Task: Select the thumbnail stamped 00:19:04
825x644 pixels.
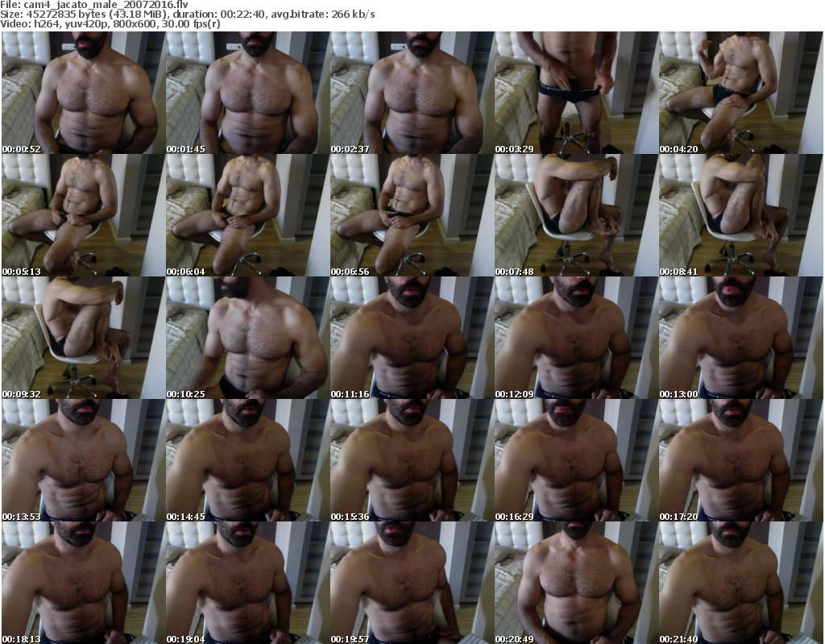Action: click(x=248, y=583)
